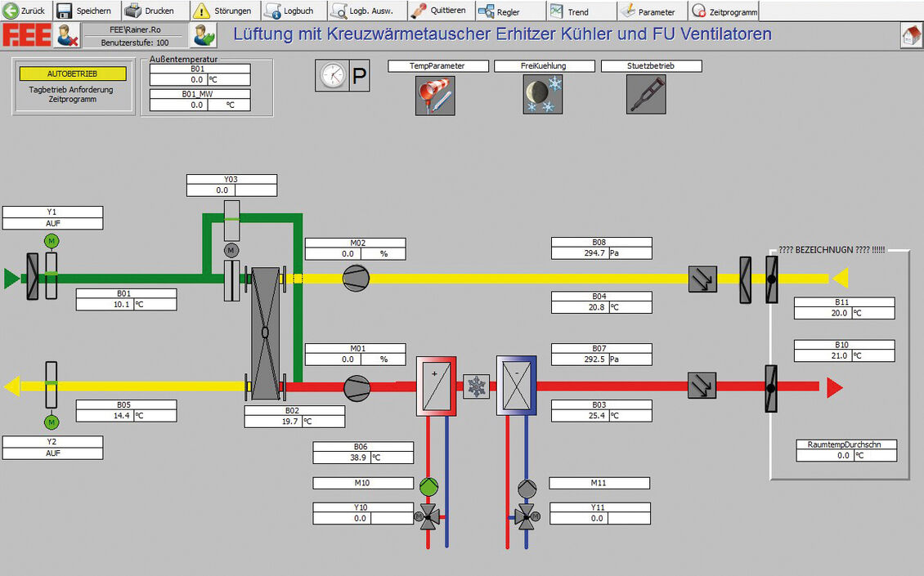Click the cooler coil symbol with minus
This screenshot has height=576, width=924.
(x=516, y=386)
